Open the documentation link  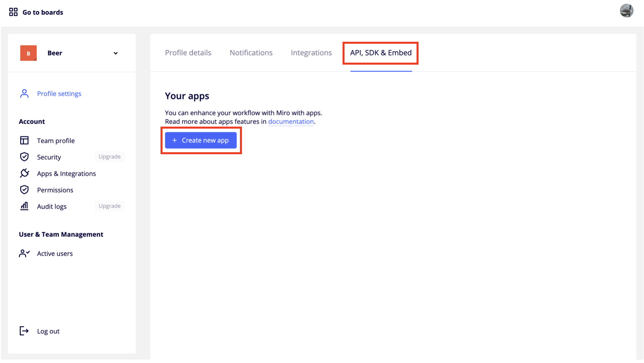(x=291, y=122)
